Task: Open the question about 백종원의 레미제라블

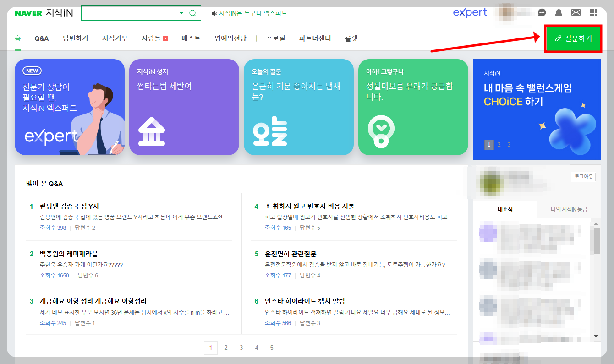Action: pos(70,253)
